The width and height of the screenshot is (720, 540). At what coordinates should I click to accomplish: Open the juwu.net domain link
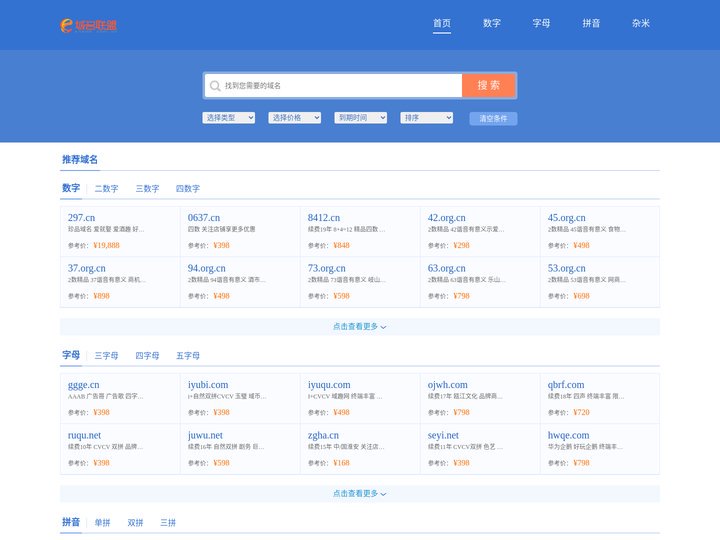coord(205,435)
